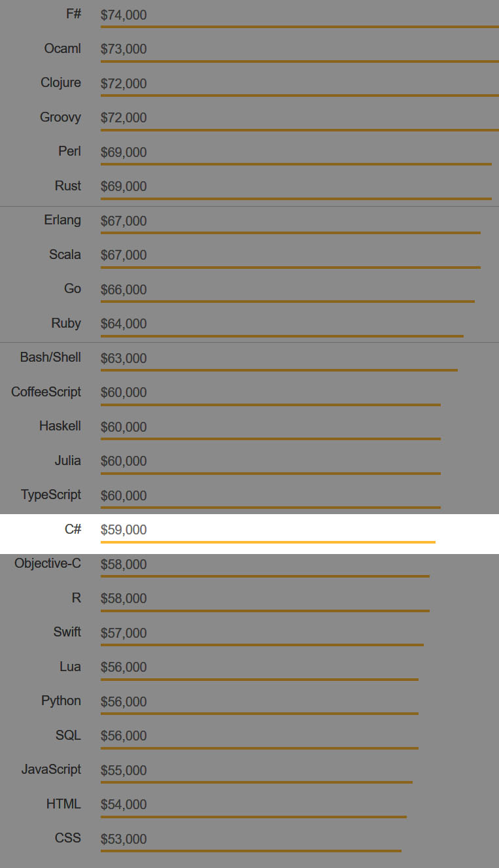Select the Bash/Shell row label
Viewport: 499px width, 868px height.
click(x=50, y=357)
